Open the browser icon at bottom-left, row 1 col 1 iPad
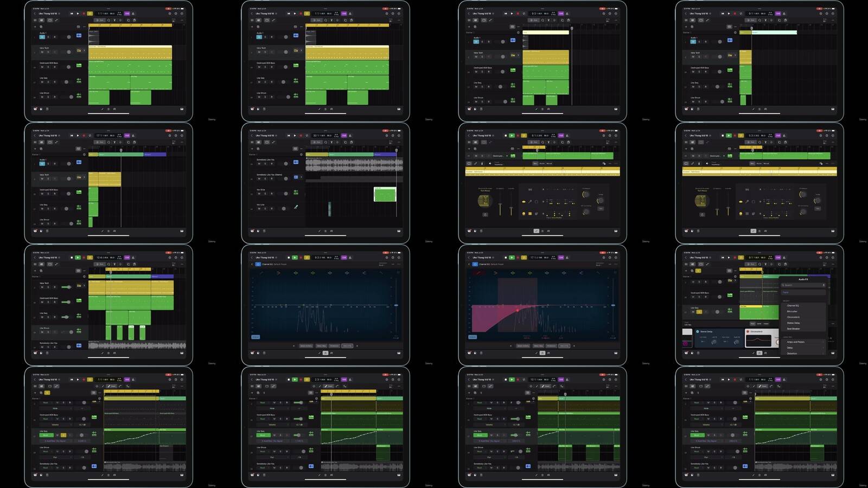This screenshot has width=868, height=488. [35, 109]
